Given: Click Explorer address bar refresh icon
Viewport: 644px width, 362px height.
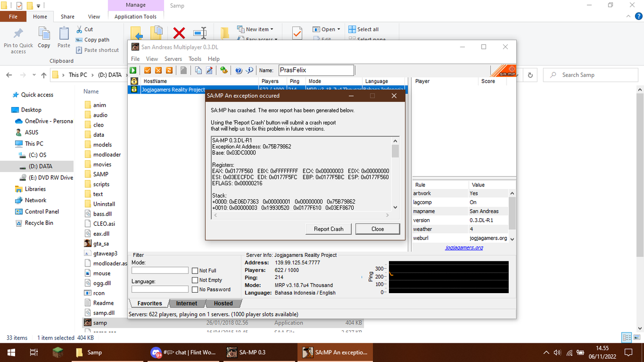Looking at the screenshot, I should click(x=530, y=75).
